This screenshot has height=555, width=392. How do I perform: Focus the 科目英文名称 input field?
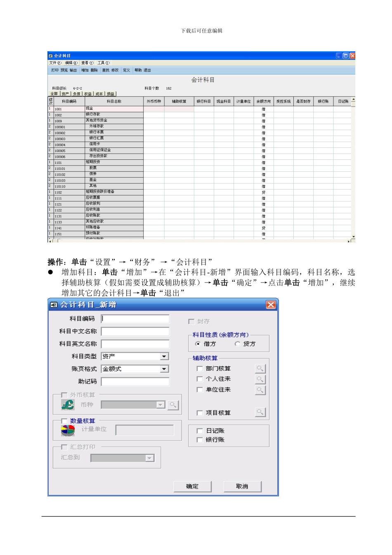(x=135, y=344)
